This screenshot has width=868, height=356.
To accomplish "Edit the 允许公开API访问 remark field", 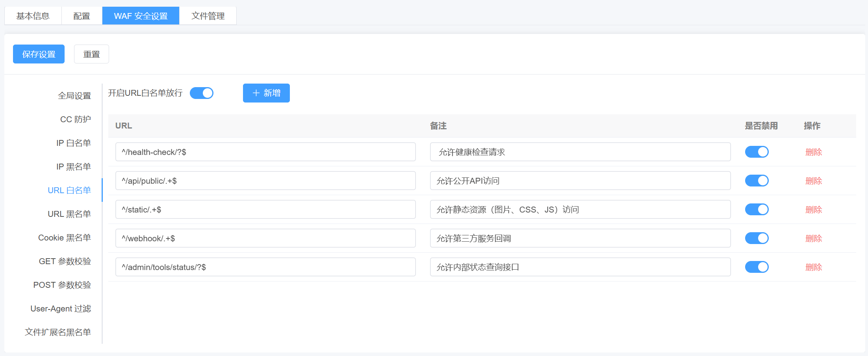I will click(x=580, y=181).
